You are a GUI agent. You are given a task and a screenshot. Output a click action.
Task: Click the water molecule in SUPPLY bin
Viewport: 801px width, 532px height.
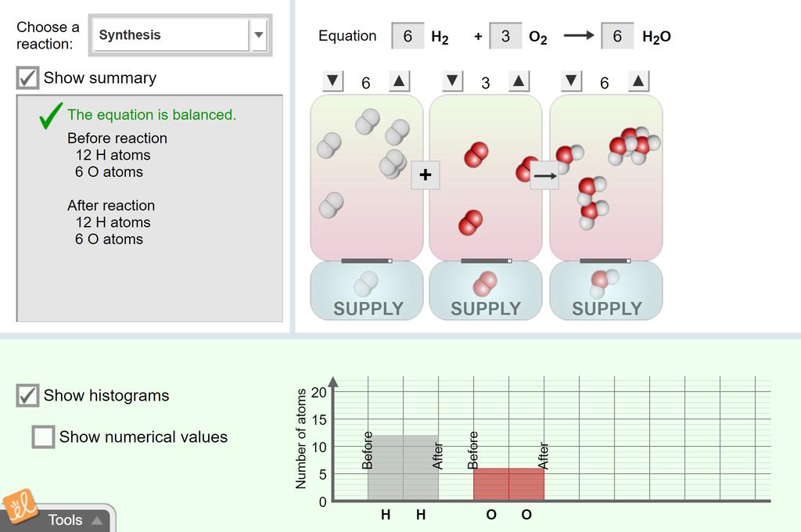point(604,284)
